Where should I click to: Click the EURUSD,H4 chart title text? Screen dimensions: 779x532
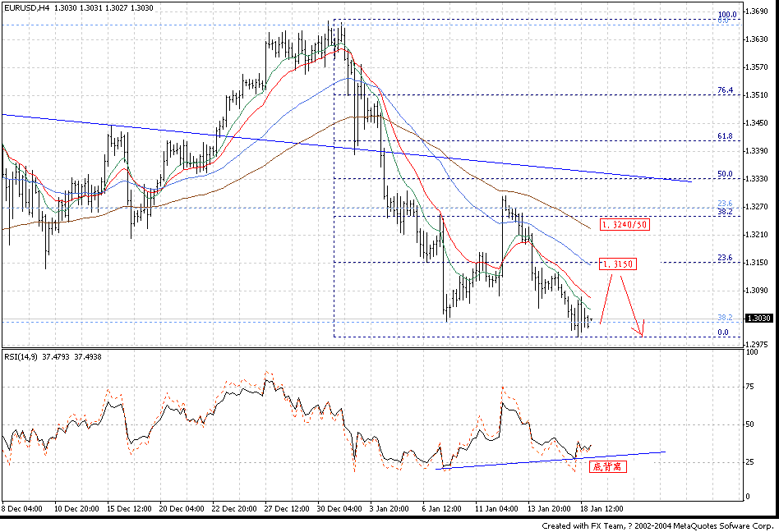[x=26, y=8]
